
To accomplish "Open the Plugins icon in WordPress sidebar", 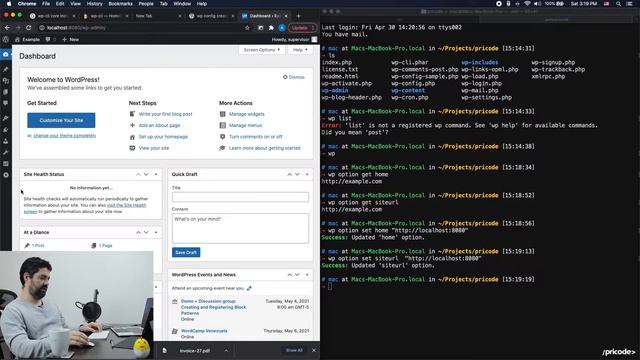I will point(6,130).
